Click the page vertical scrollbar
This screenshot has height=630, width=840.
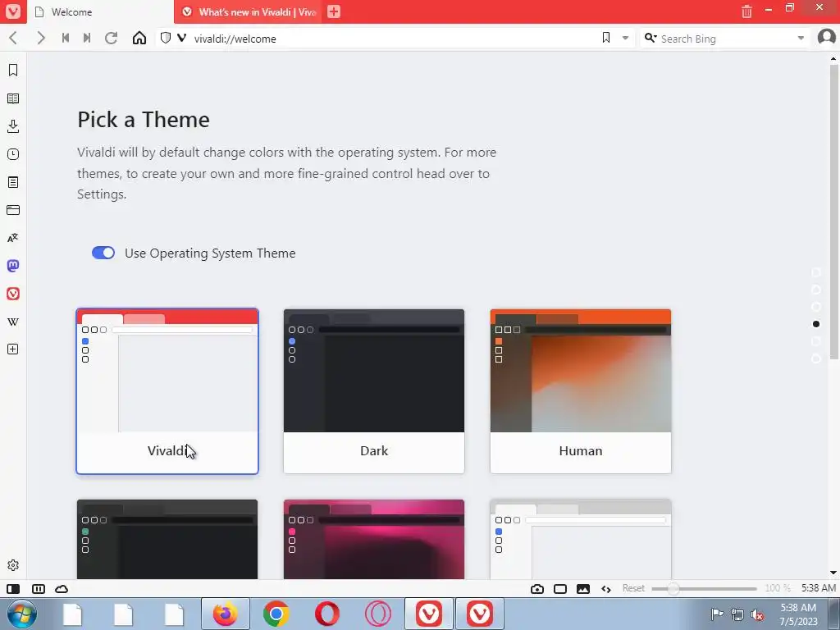[833, 212]
